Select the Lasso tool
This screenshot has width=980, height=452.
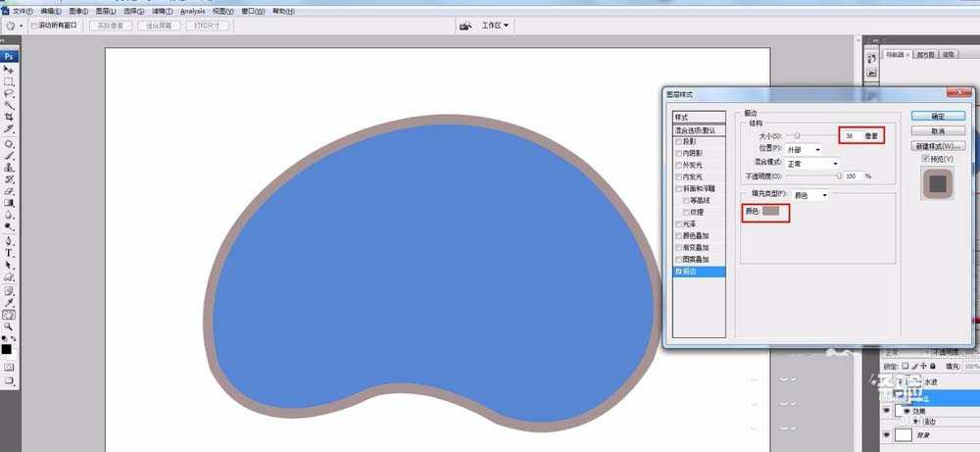[9, 93]
